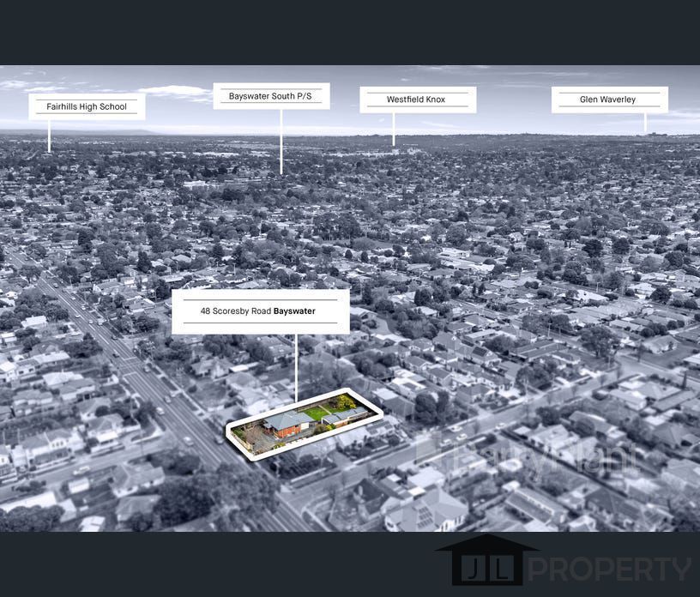Click the JL house-shaped logo icon
Viewport: 700px width, 597px height.
[486, 562]
